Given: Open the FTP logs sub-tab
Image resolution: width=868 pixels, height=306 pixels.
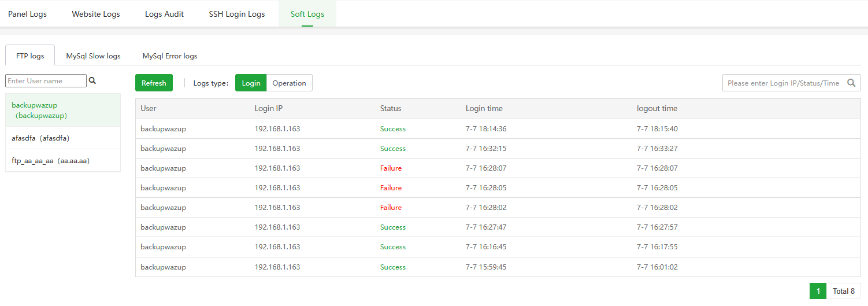Looking at the screenshot, I should point(30,56).
